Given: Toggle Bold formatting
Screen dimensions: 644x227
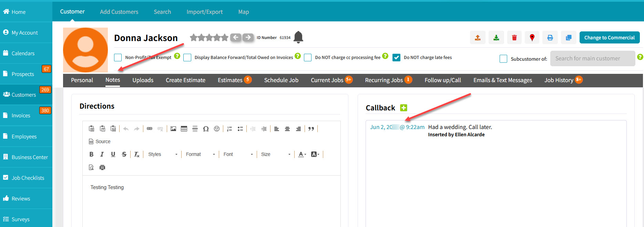Looking at the screenshot, I should [x=91, y=154].
